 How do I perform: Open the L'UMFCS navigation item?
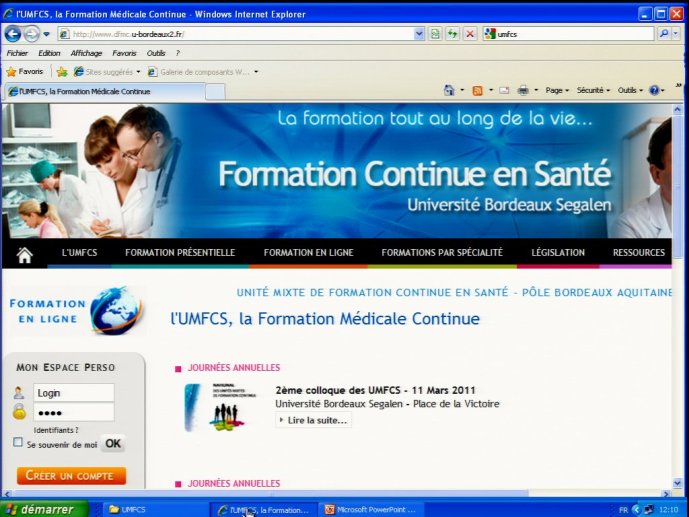[80, 253]
